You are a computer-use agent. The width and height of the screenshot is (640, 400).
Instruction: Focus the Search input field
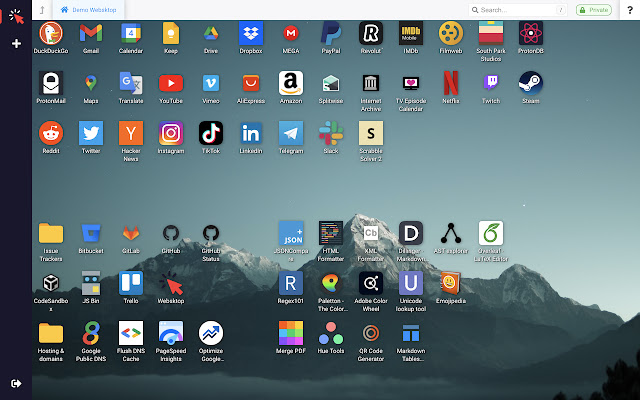(x=518, y=10)
